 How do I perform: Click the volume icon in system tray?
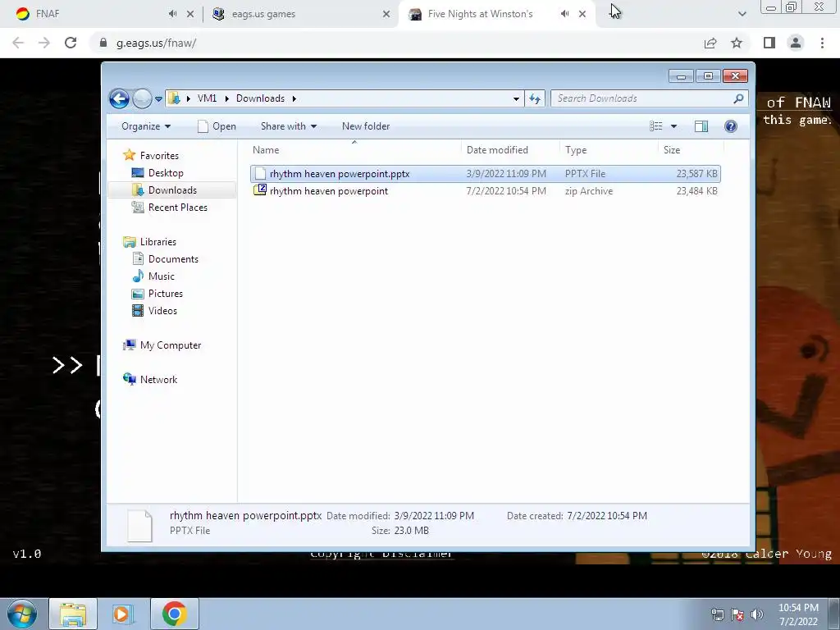tap(757, 614)
